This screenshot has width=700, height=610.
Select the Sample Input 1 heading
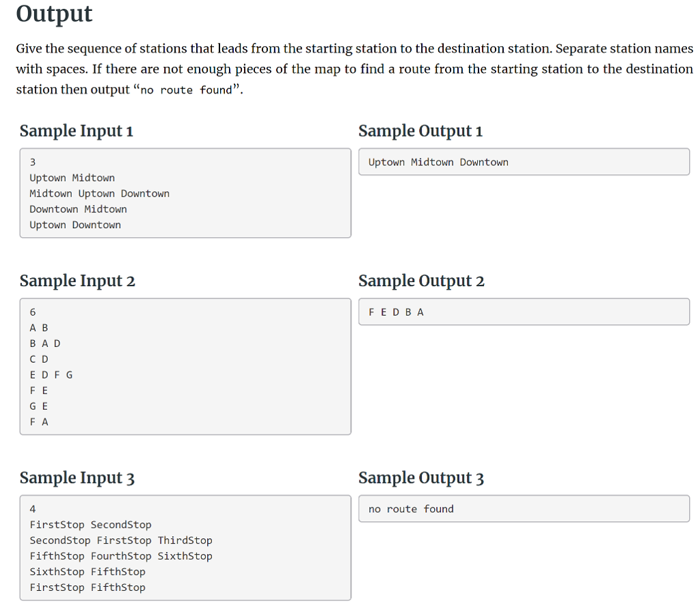click(77, 130)
